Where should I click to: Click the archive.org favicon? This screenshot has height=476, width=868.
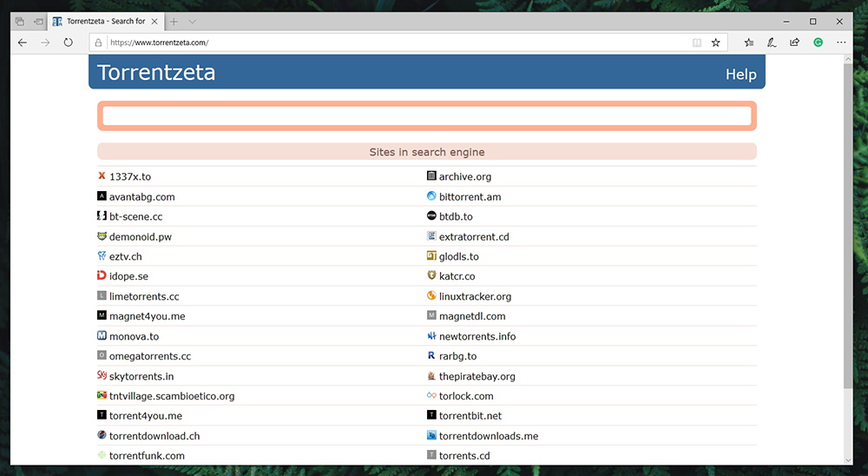(x=431, y=175)
